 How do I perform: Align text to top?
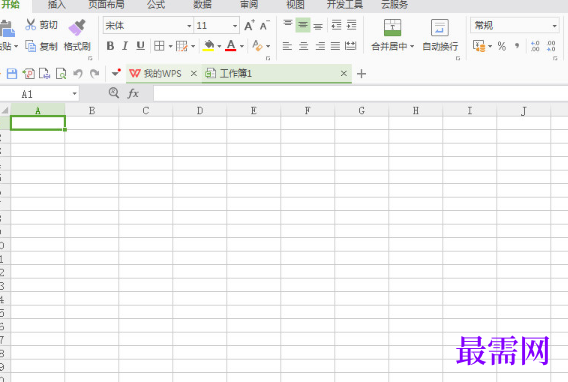(x=288, y=25)
